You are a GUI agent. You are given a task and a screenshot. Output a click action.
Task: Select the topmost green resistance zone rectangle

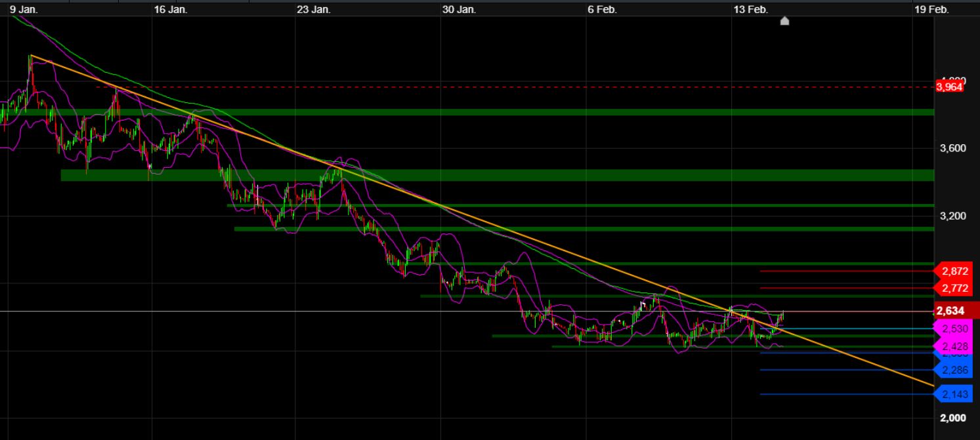pyautogui.click(x=459, y=113)
